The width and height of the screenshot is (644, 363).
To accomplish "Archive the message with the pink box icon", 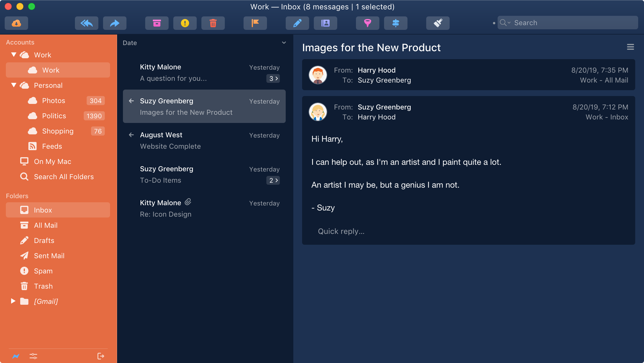I will pyautogui.click(x=157, y=23).
